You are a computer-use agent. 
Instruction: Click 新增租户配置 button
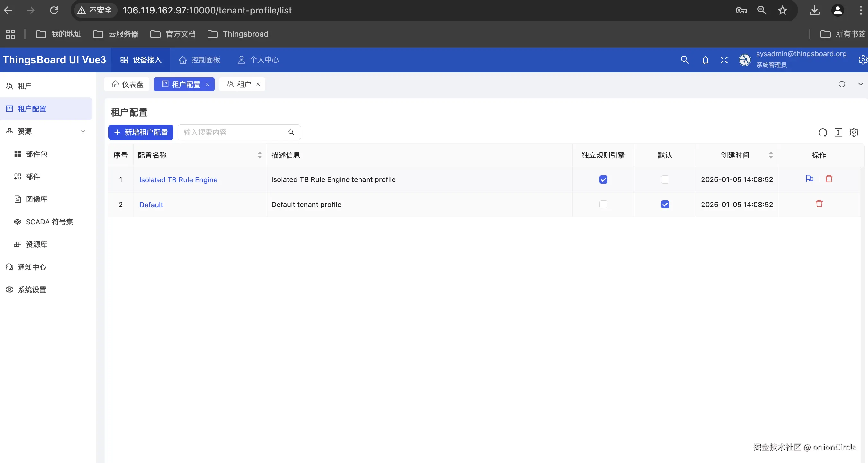tap(140, 132)
